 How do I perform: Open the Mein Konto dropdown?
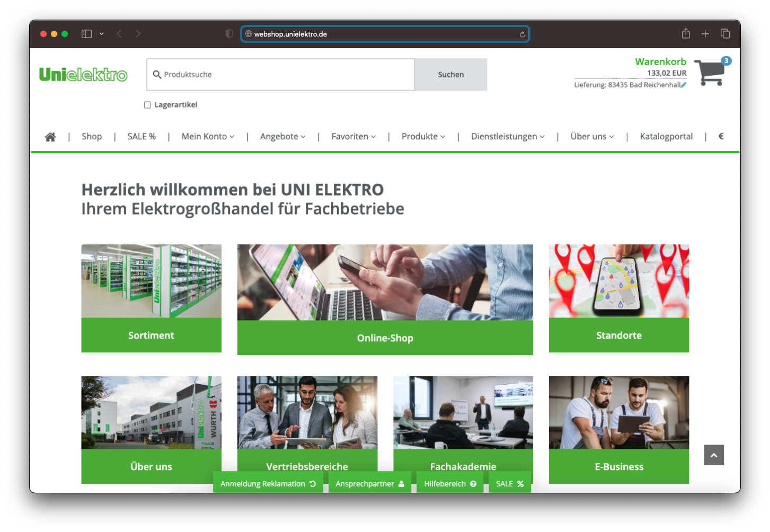[x=207, y=136]
